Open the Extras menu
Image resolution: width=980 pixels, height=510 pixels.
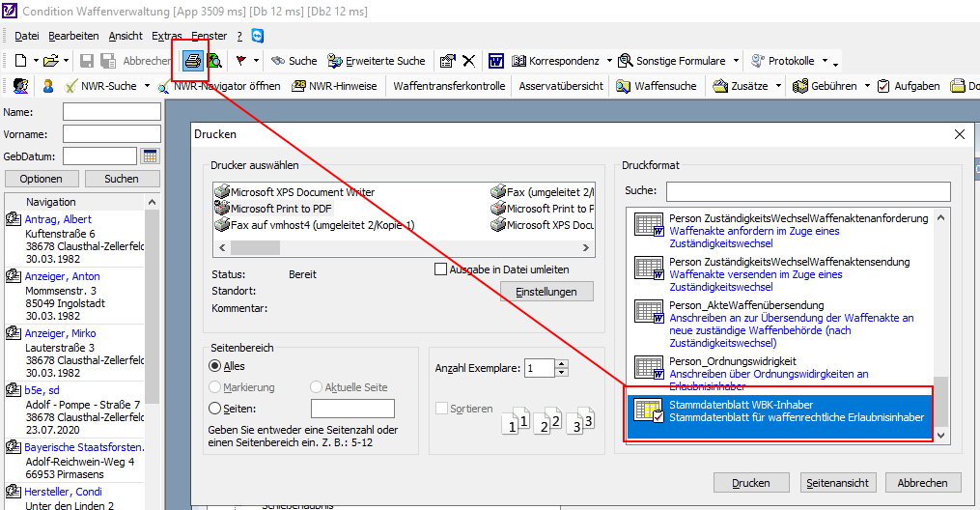coord(166,36)
